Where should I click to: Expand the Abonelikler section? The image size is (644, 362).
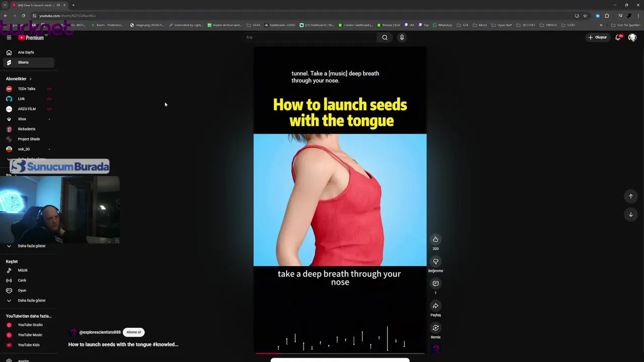19,79
